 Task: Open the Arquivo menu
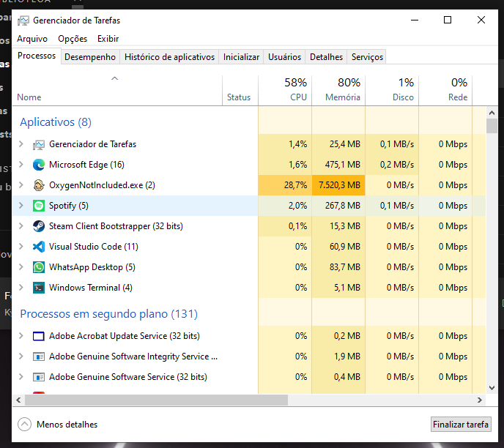(x=32, y=39)
